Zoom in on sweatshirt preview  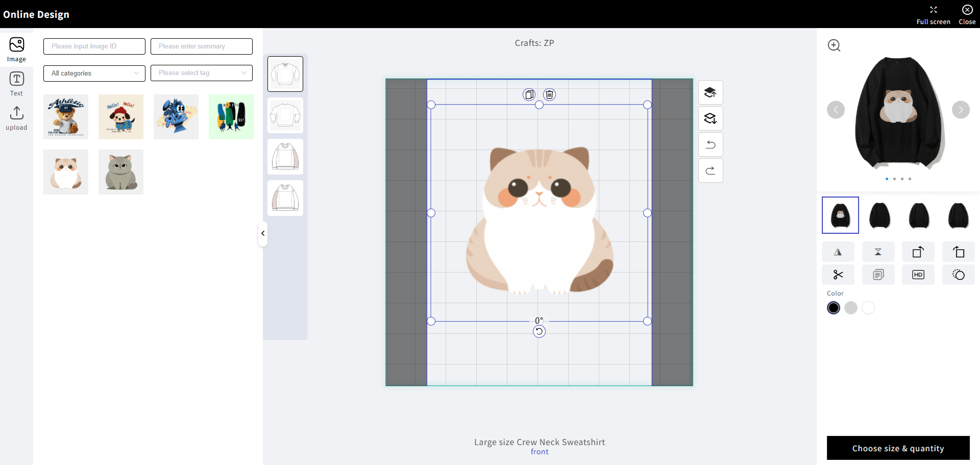click(x=834, y=45)
